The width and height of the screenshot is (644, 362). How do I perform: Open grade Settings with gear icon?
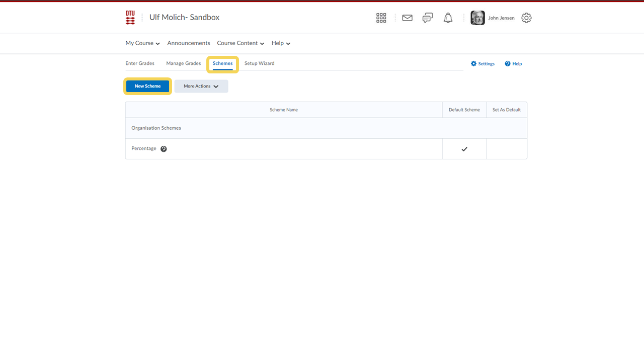point(482,64)
